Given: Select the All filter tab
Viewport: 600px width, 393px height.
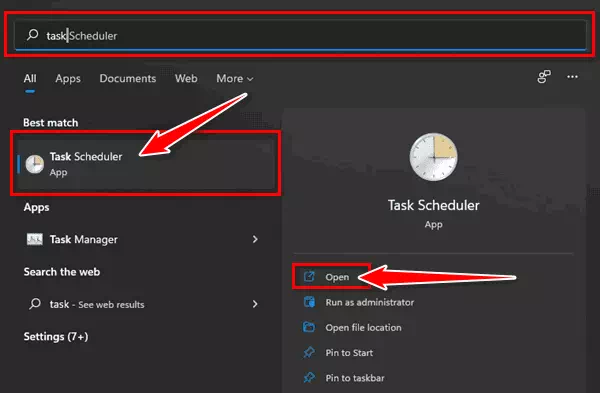Looking at the screenshot, I should (30, 78).
